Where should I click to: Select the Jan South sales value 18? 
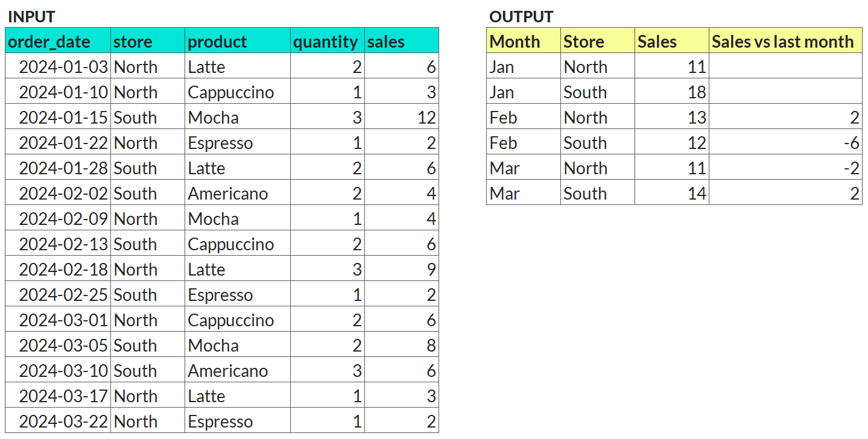672,92
